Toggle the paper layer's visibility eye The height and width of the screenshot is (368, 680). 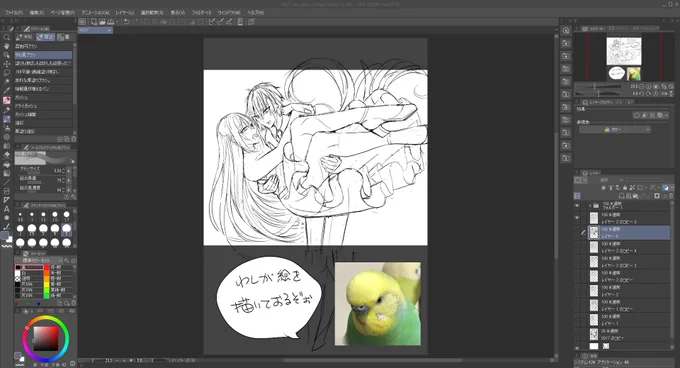577,348
